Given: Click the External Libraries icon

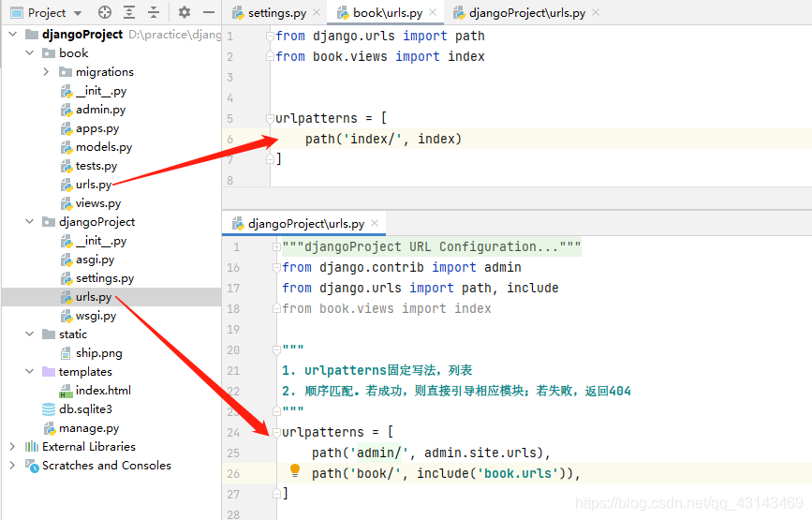Looking at the screenshot, I should (32, 447).
